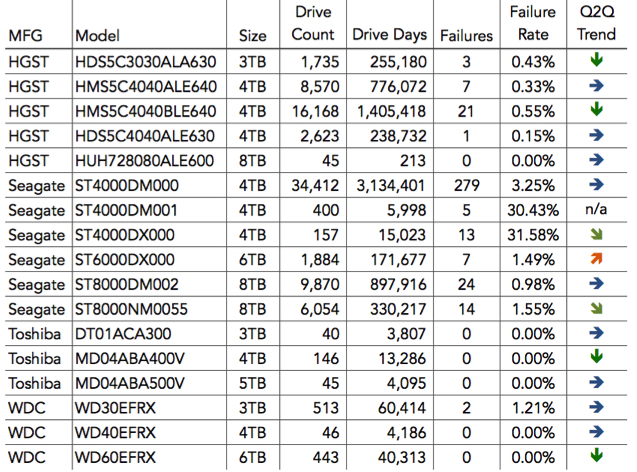Screen dimensions: 637x472
Task: Click the blue right arrow for HUH728080ALE600
Action: click(x=596, y=160)
